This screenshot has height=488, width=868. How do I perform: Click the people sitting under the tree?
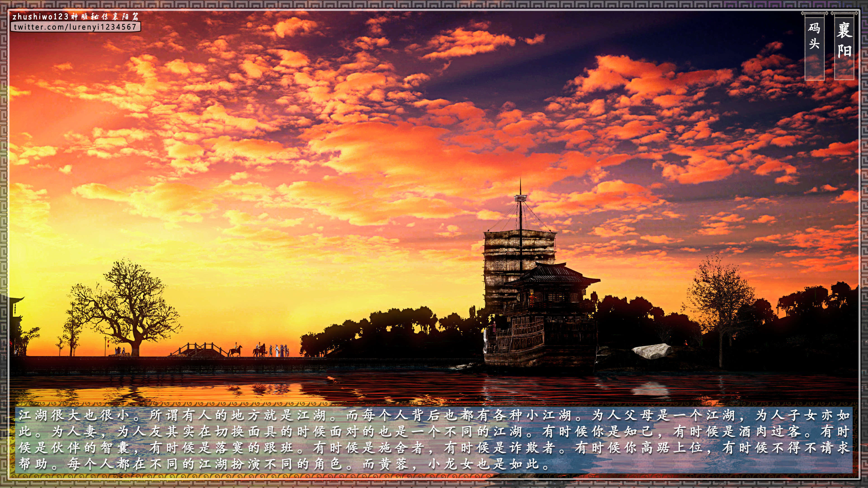121,351
